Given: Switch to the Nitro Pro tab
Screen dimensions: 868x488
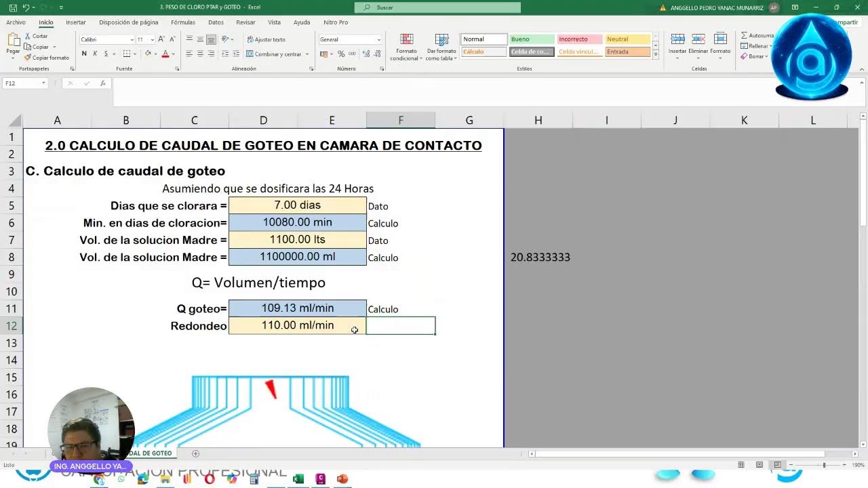Looking at the screenshot, I should (336, 22).
